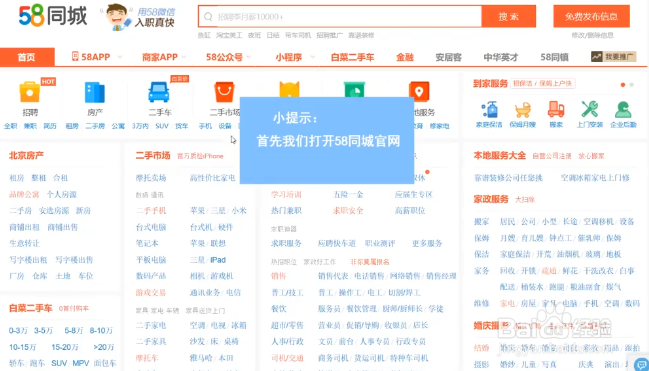Click the local services location pin icon

[419, 92]
